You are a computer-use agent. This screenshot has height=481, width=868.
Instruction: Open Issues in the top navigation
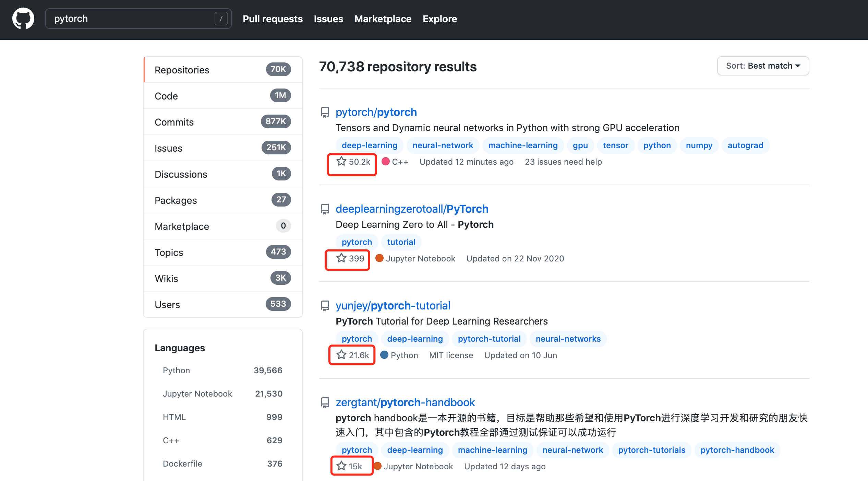pyautogui.click(x=328, y=19)
